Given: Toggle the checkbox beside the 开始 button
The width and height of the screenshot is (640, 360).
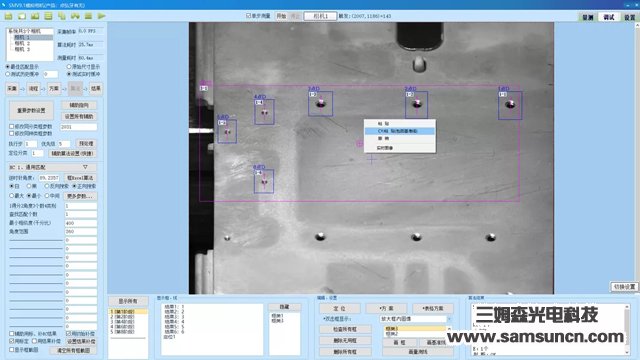Looking at the screenshot, I should 248,16.
